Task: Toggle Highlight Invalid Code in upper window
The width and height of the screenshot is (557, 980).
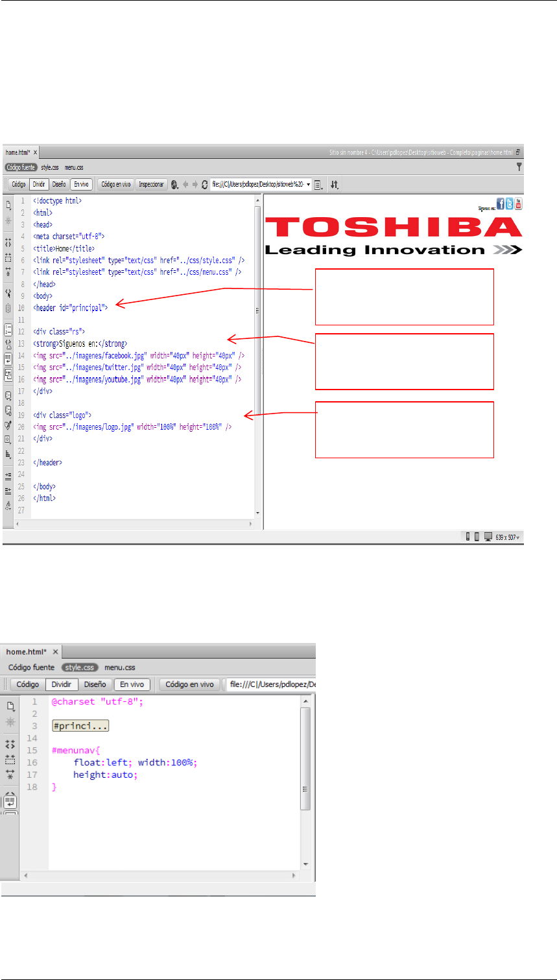Action: pos(10,344)
